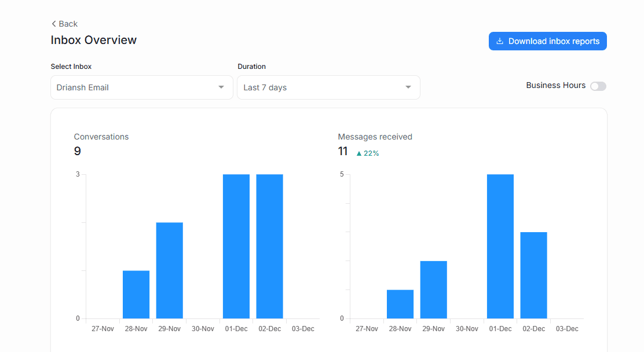Click the Conversations total count of 9
Screen dimensions: 644x352
[x=76, y=151]
